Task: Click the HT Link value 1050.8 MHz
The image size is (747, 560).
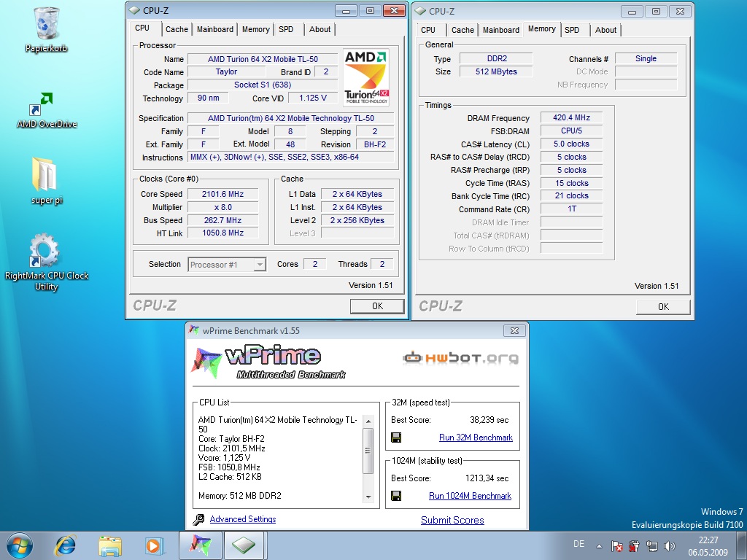Action: pos(222,233)
